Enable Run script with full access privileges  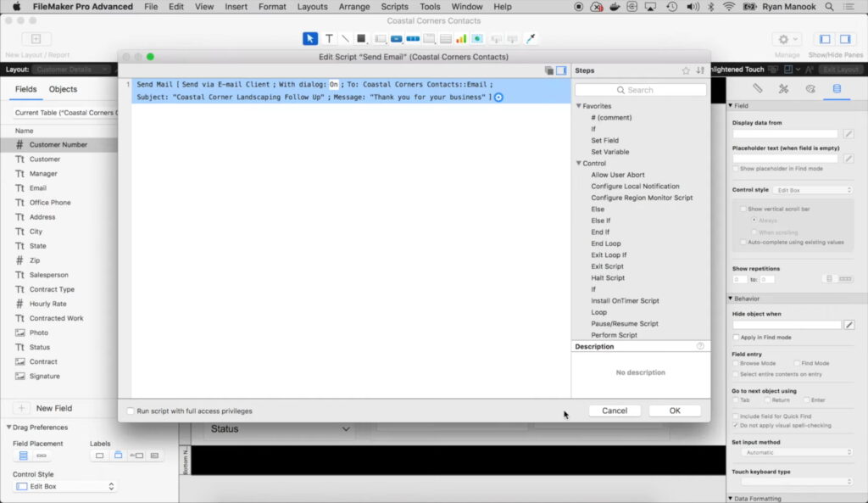[131, 411]
